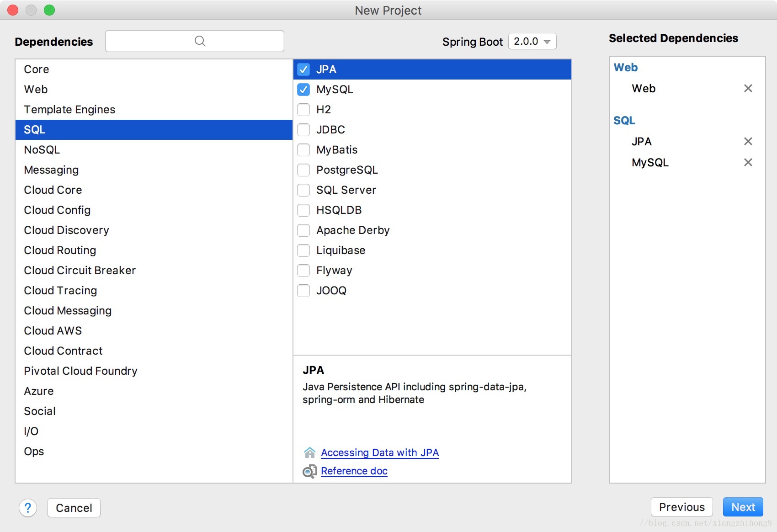Click the reference doc magnifier icon

[x=309, y=471]
